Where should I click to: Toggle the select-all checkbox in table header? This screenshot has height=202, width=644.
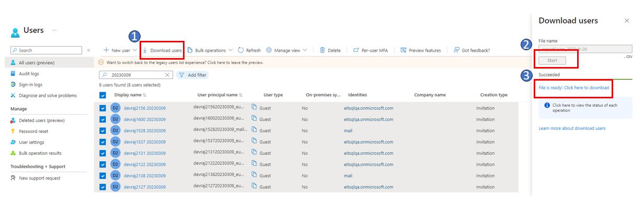point(102,95)
